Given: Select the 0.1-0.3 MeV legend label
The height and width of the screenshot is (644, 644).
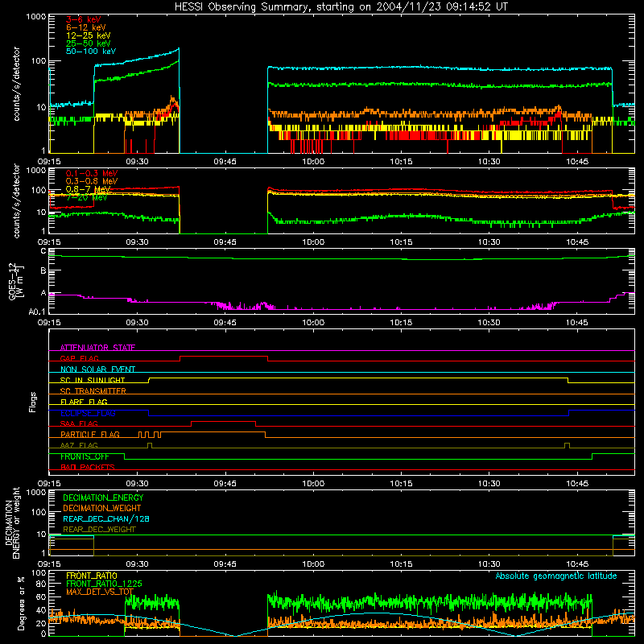Looking at the screenshot, I should [x=92, y=173].
